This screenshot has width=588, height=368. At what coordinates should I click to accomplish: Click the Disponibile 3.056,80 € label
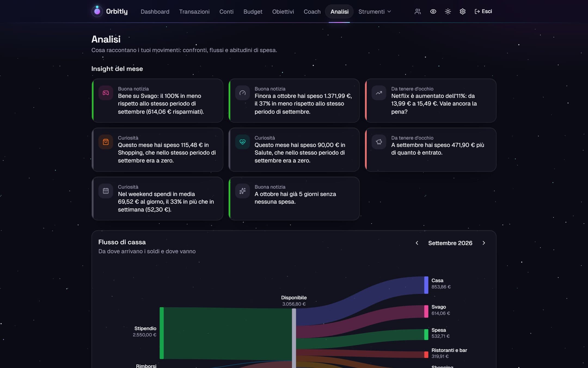[x=294, y=301]
